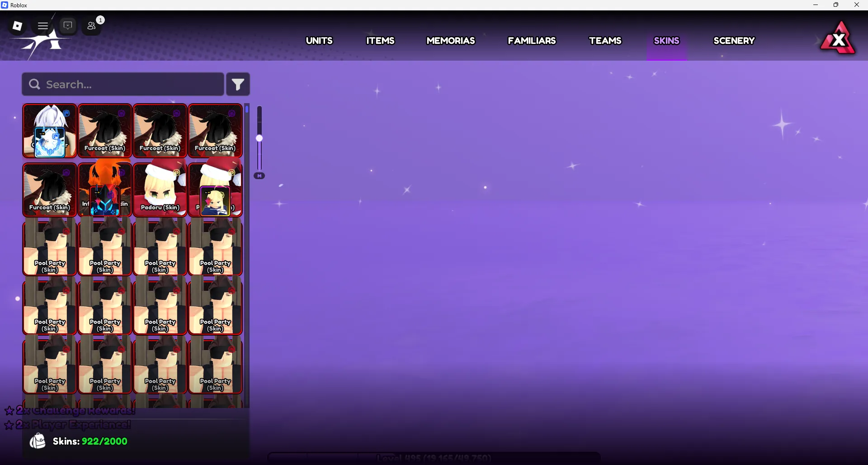
Task: Click the skins list scrollbar thumb
Action: click(x=247, y=109)
